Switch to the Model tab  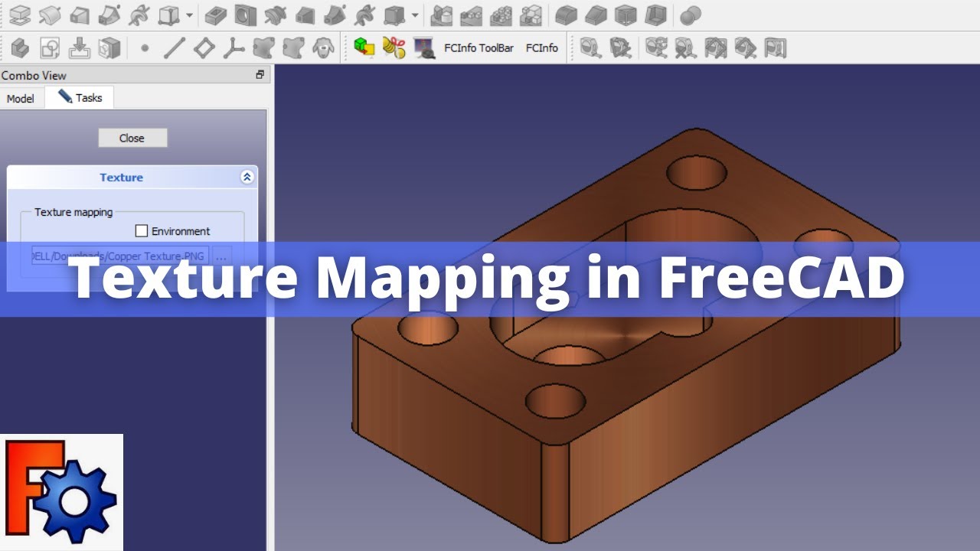(x=21, y=98)
